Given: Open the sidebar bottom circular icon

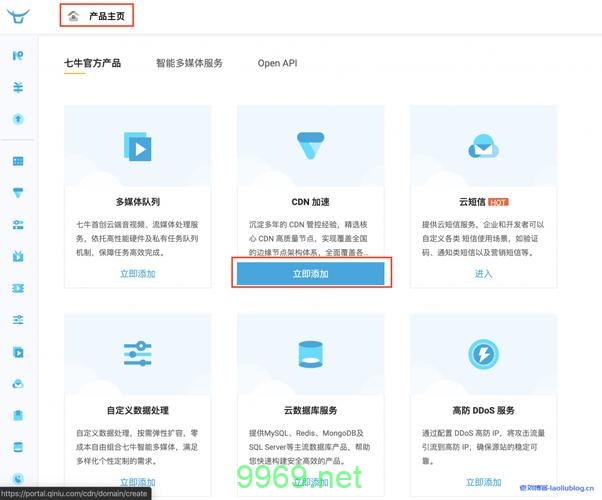Looking at the screenshot, I should pyautogui.click(x=18, y=478).
